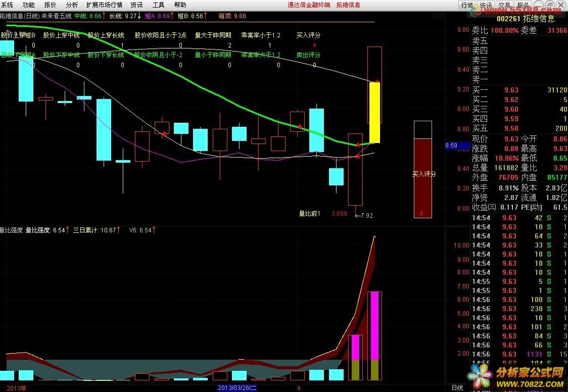Select the 2013/03/26 date marker
Screen dimensions: 568x392
point(238,388)
